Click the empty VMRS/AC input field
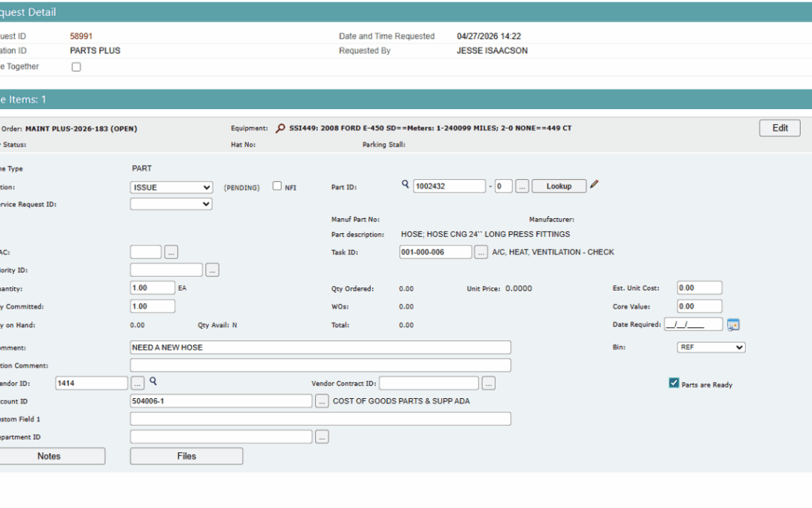The image size is (812, 508). (x=146, y=252)
